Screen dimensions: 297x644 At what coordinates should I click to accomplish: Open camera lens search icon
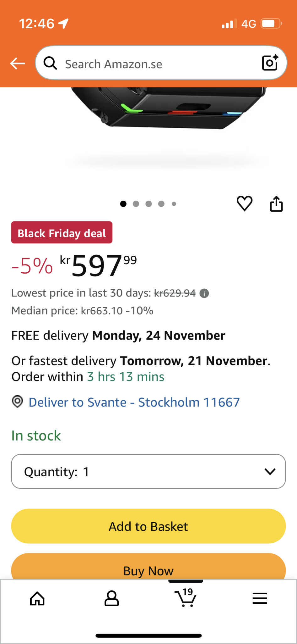coord(270,63)
